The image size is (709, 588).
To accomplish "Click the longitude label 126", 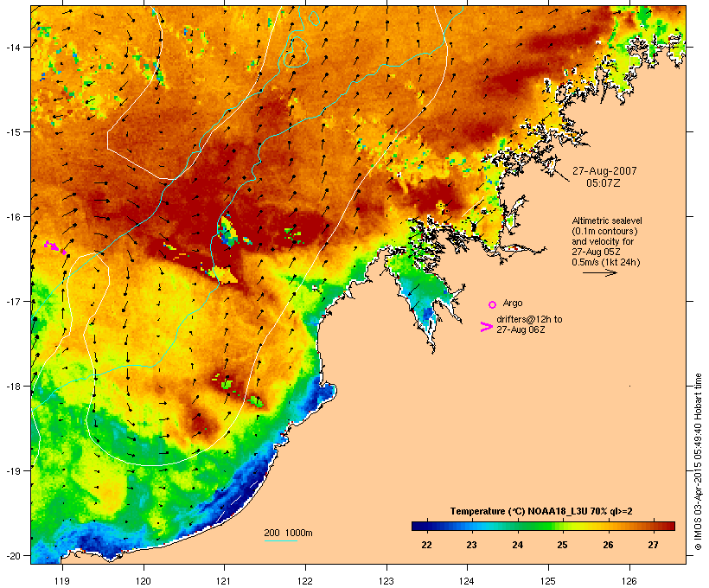I will [x=629, y=581].
